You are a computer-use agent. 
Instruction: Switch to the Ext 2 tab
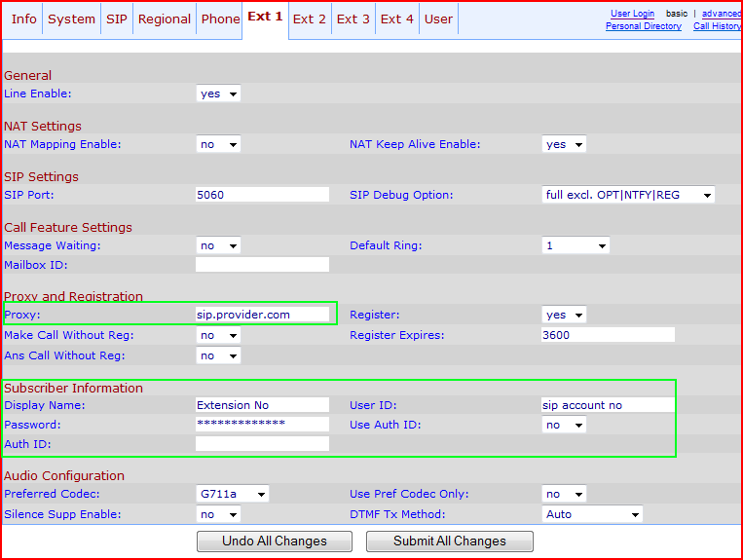tap(310, 19)
